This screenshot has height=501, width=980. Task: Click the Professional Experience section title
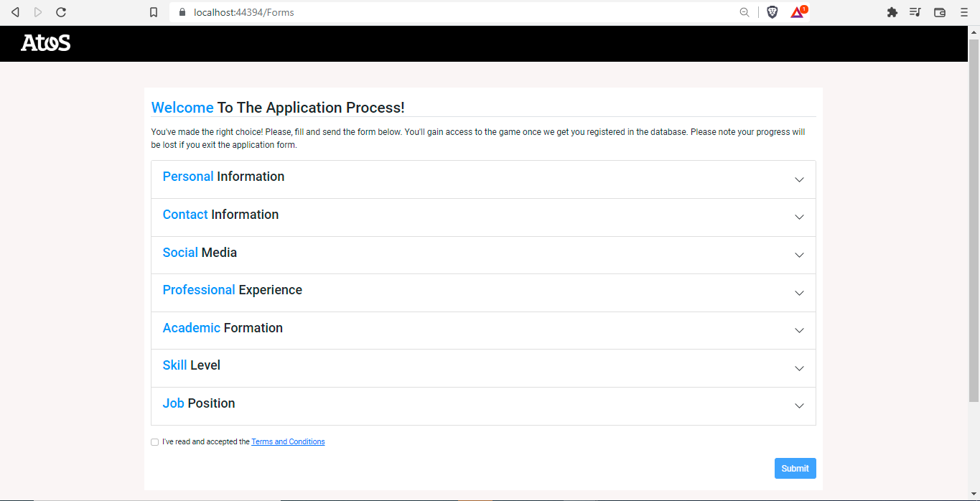[232, 290]
